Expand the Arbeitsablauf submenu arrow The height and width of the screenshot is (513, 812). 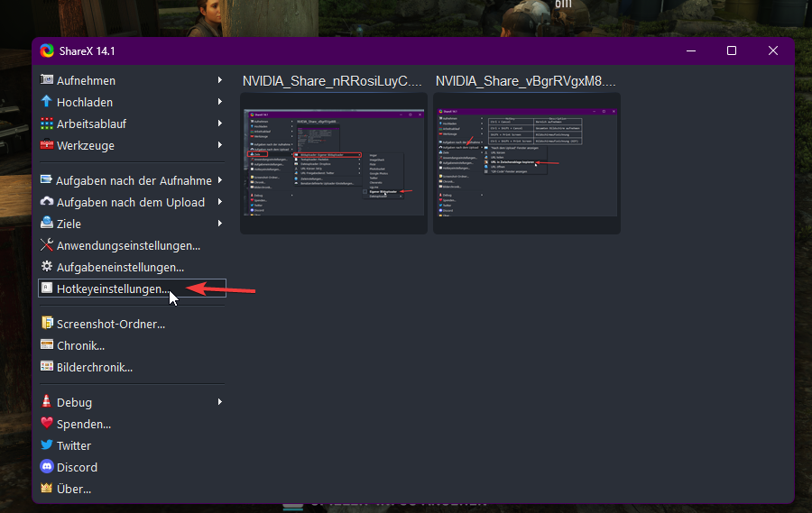tap(219, 124)
